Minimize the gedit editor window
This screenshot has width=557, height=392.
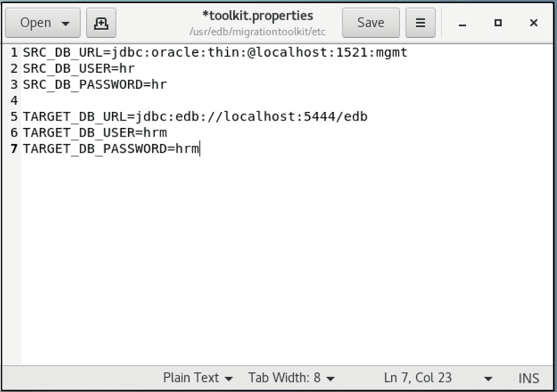coord(462,23)
